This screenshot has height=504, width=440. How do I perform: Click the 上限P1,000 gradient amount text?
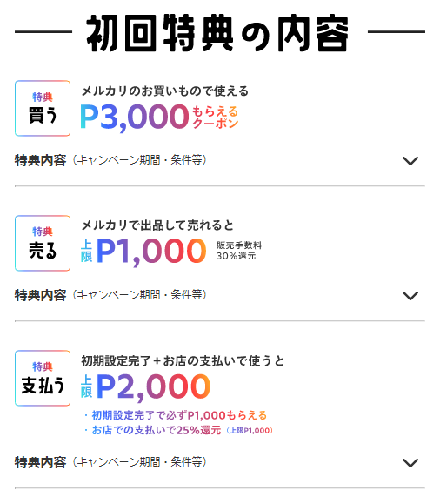pyautogui.click(x=143, y=252)
